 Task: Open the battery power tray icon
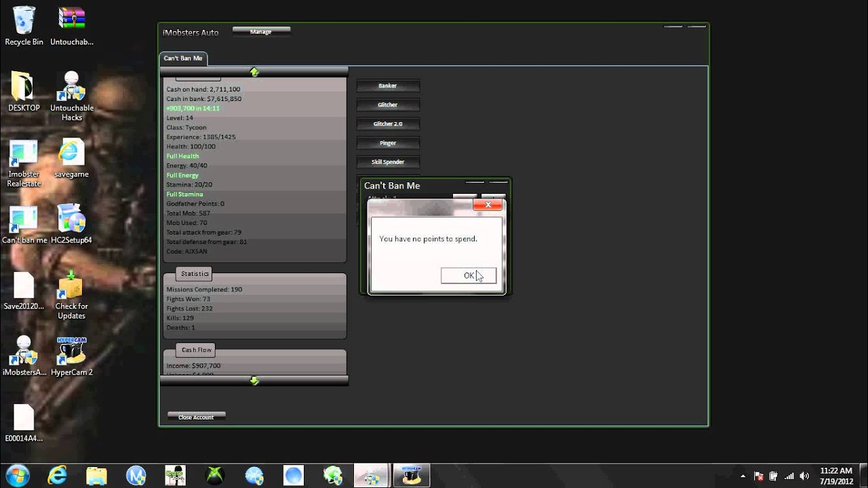[x=774, y=476]
